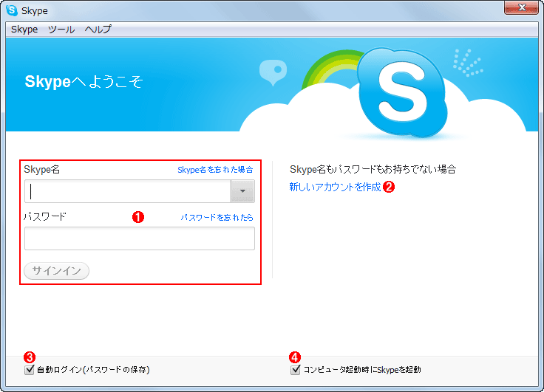Open the ツール menu
The height and width of the screenshot is (392, 544).
point(61,29)
